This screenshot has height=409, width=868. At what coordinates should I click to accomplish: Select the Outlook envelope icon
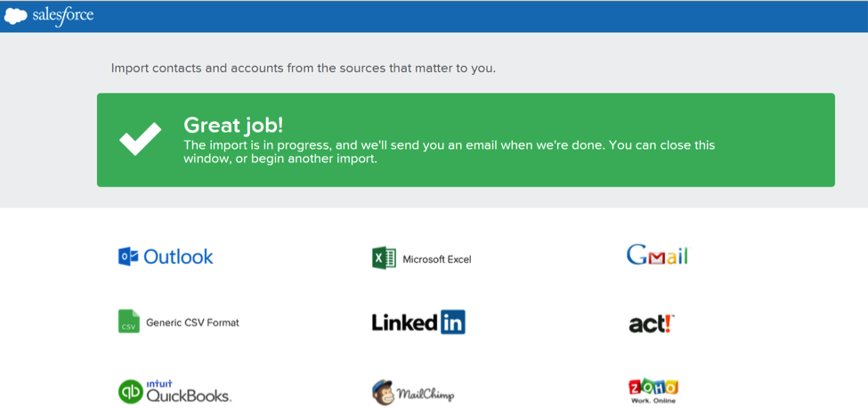128,257
